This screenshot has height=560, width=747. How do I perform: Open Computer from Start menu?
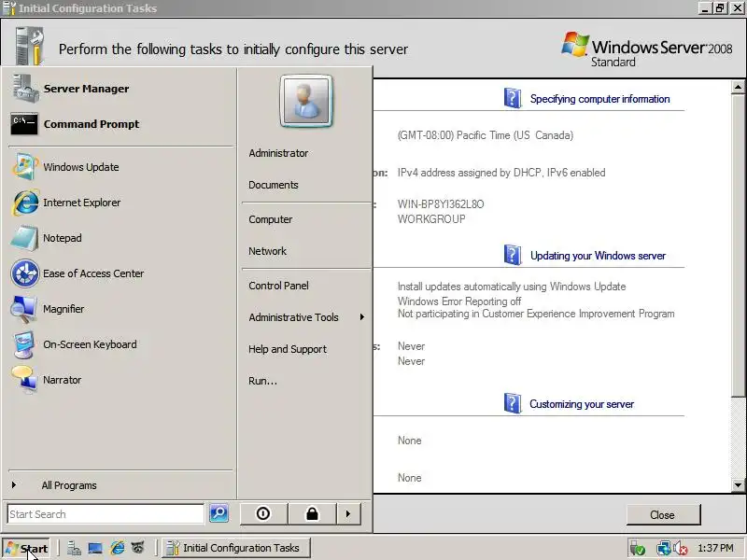[x=271, y=219]
